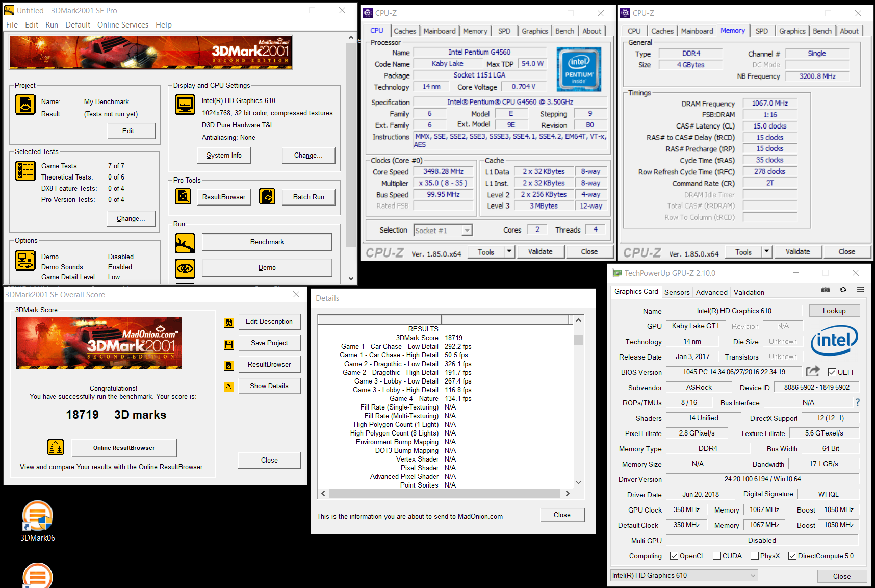Click the Lookup button in GPU-Z
875x588 pixels.
pyautogui.click(x=834, y=311)
